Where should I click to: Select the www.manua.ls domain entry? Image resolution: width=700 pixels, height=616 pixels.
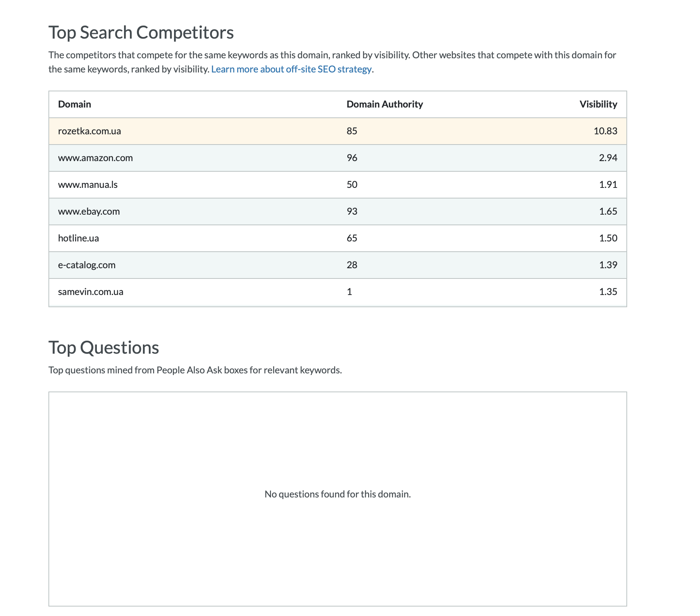tap(88, 185)
